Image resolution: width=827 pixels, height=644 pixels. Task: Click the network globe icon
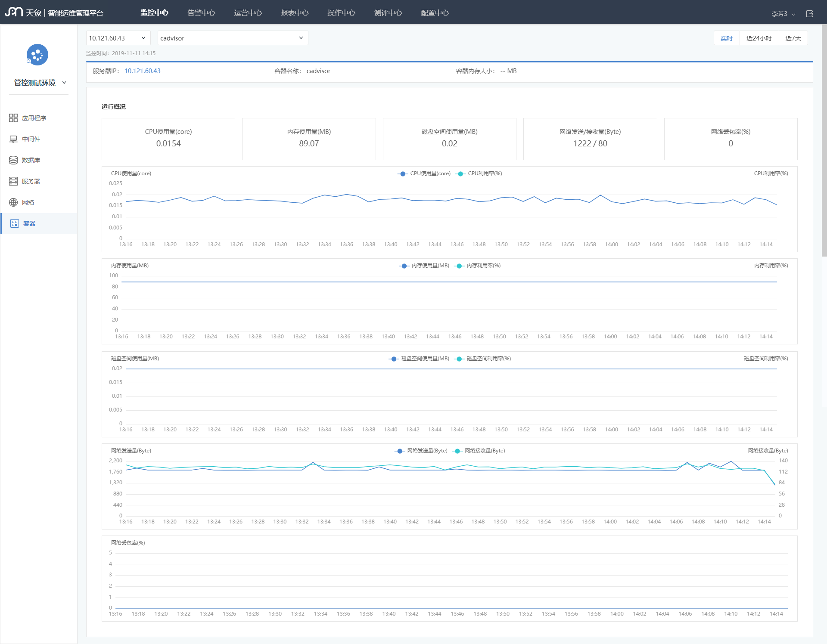(x=13, y=202)
